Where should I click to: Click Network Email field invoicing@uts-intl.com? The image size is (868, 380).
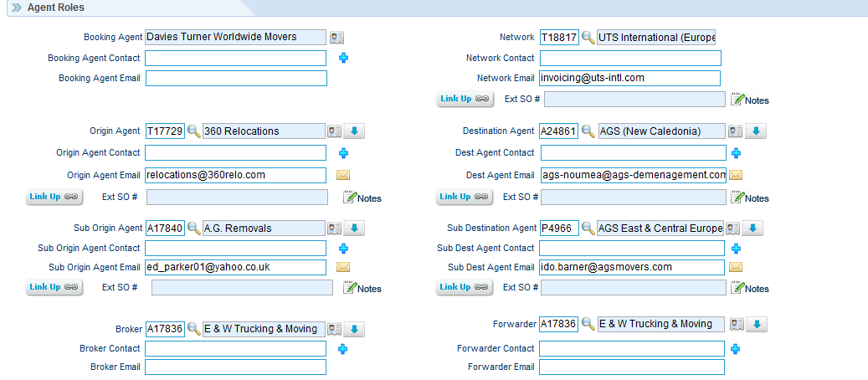(x=630, y=78)
